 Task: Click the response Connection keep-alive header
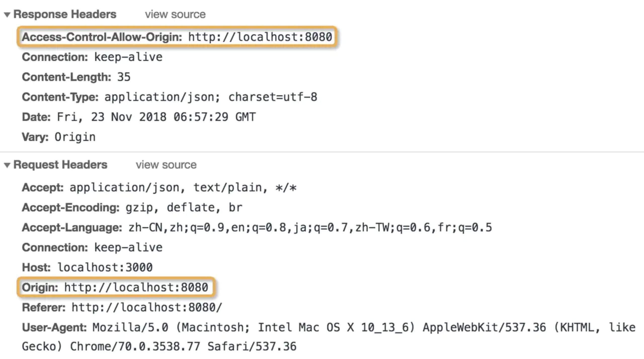(x=92, y=57)
